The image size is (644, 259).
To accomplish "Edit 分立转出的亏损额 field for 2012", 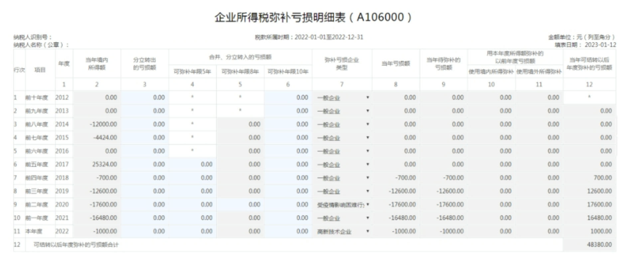I will [x=145, y=98].
